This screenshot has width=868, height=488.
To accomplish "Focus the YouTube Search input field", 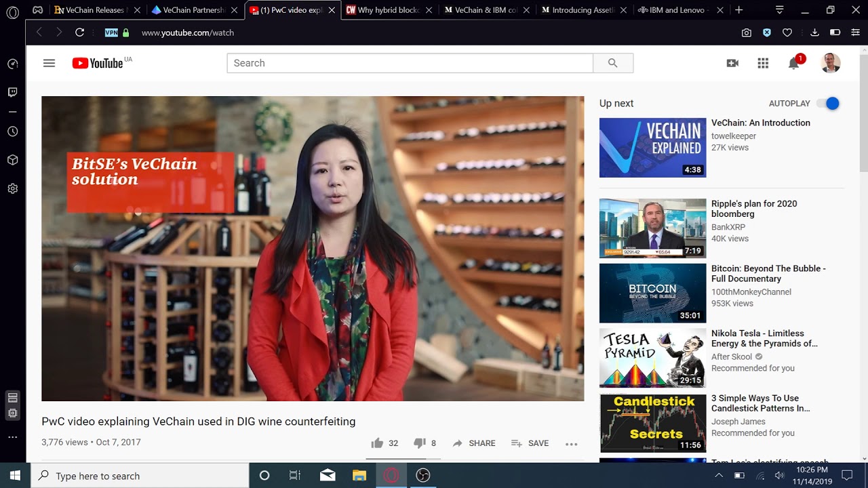I will pos(410,63).
